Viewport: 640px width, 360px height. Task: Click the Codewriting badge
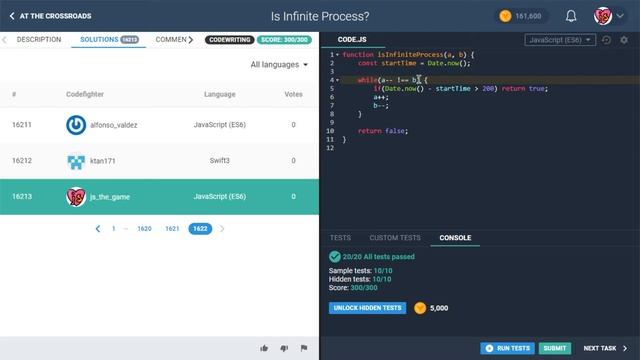[229, 40]
